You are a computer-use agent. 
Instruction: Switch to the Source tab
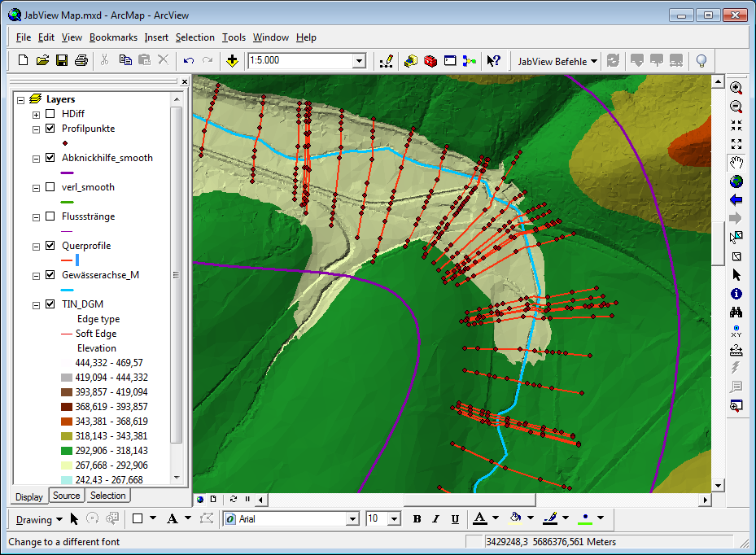tap(67, 496)
